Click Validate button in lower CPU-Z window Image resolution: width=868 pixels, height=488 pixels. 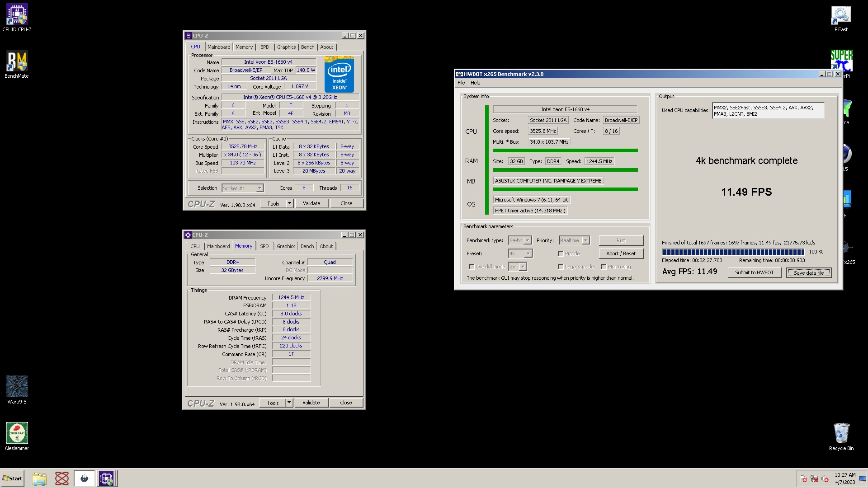311,403
